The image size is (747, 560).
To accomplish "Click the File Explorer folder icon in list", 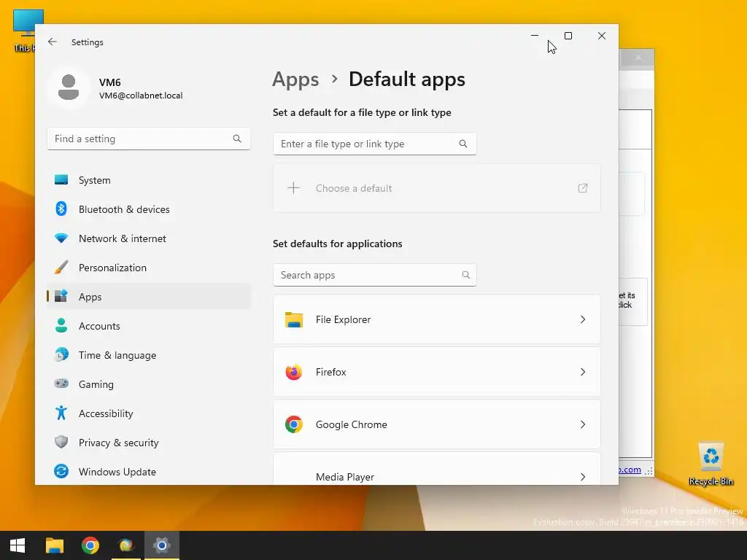I will point(294,319).
